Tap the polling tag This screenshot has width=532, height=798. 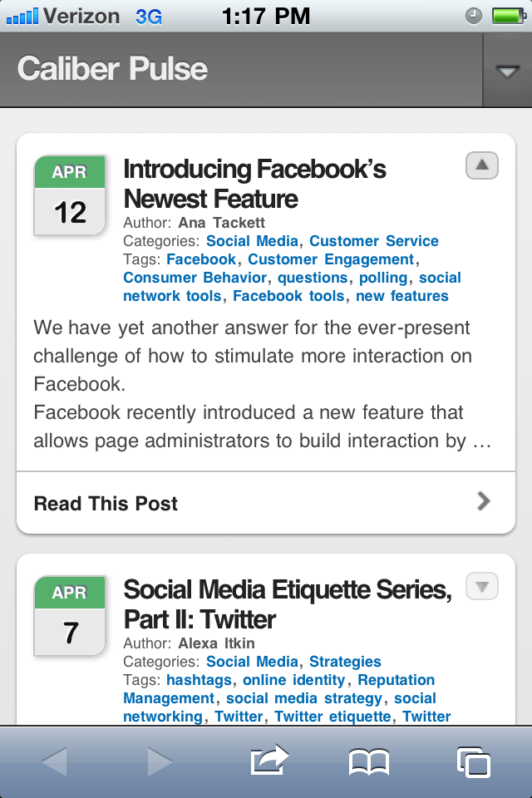pyautogui.click(x=383, y=278)
